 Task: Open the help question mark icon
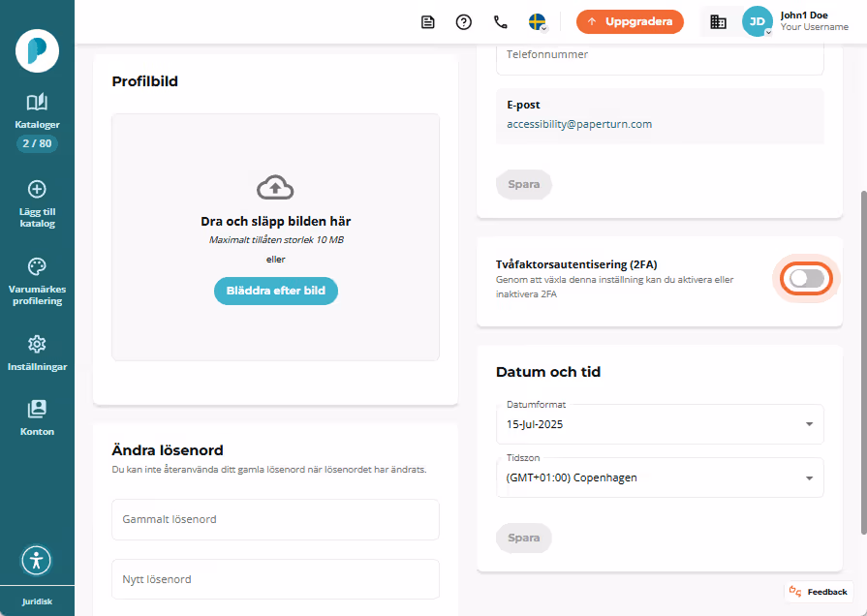click(464, 22)
